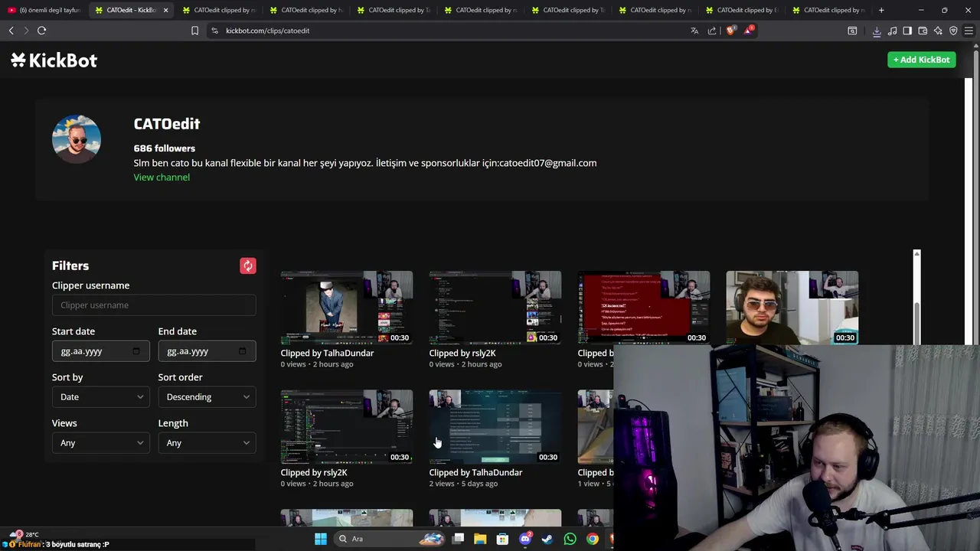Toggle the browser sidebar panel icon

point(907,31)
